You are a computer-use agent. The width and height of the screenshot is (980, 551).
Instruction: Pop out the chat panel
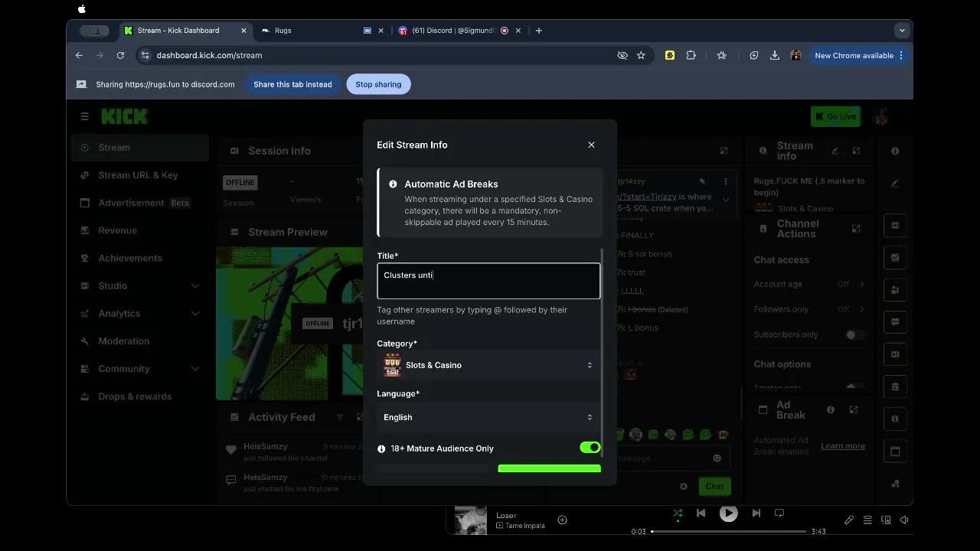724,151
